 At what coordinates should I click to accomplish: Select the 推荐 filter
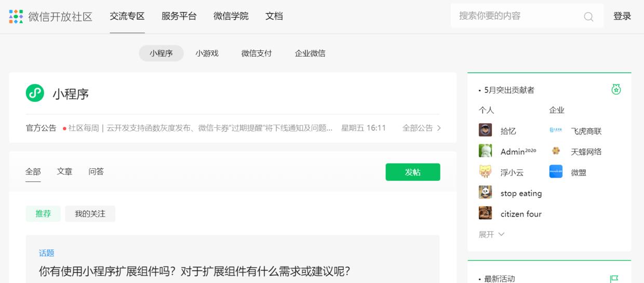tap(43, 213)
